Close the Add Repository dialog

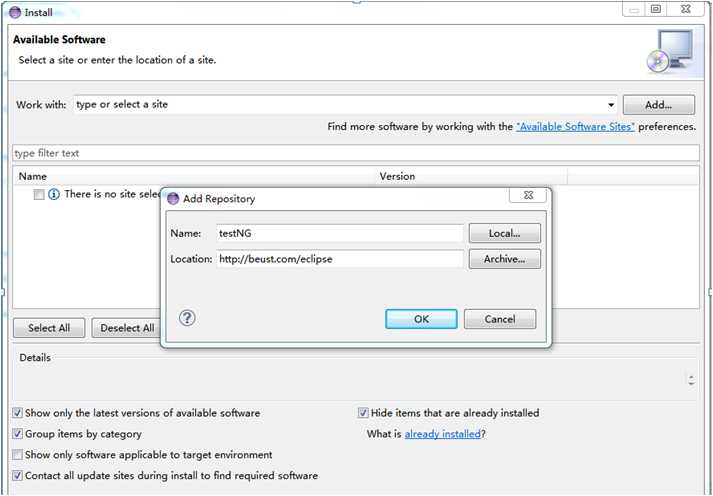[527, 195]
